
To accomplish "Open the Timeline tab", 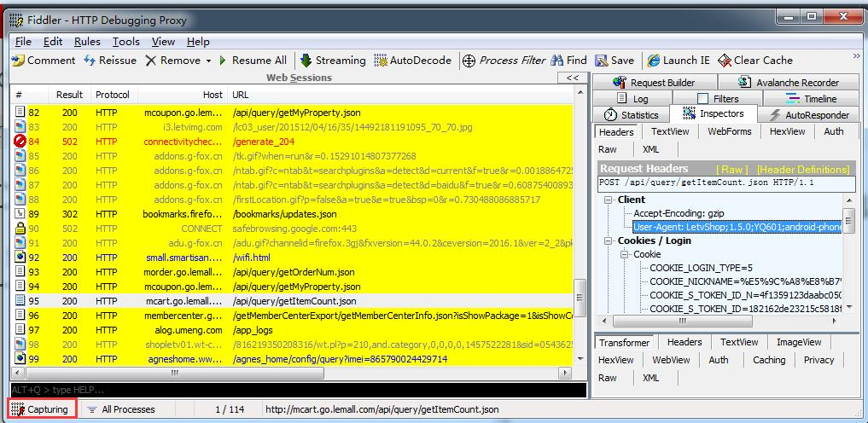I will coord(812,99).
